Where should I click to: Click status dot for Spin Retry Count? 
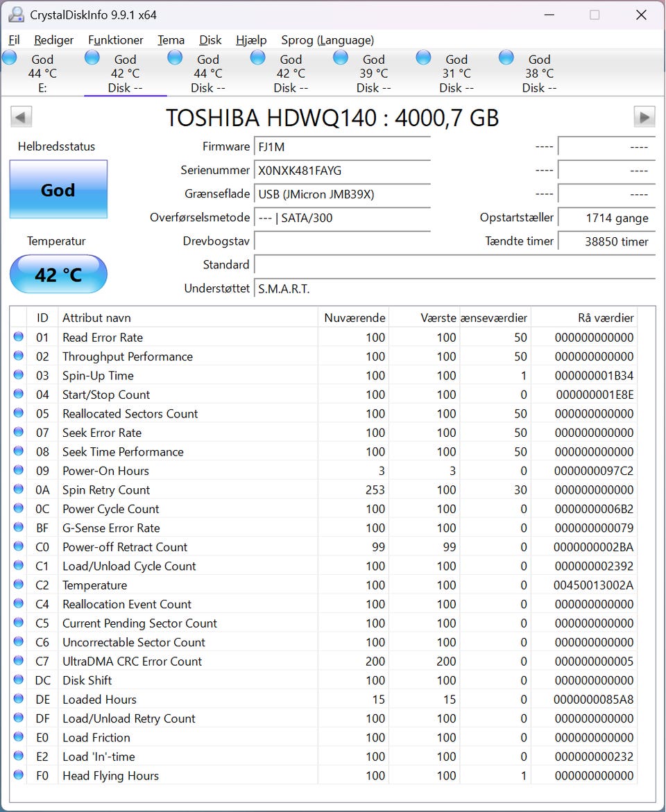coord(19,489)
